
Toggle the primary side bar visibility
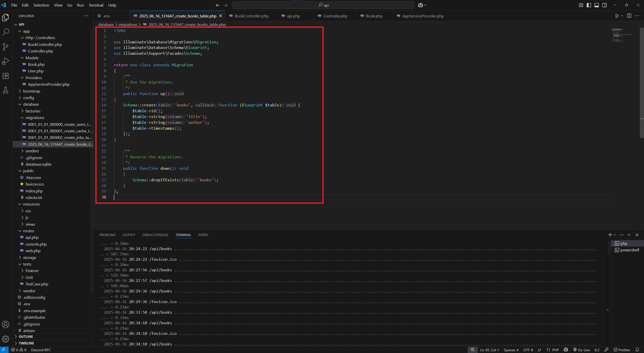[589, 5]
